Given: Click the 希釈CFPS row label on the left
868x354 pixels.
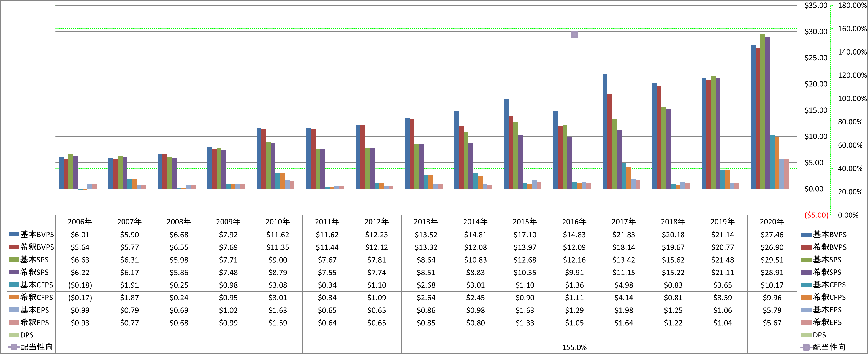Looking at the screenshot, I should tap(37, 297).
